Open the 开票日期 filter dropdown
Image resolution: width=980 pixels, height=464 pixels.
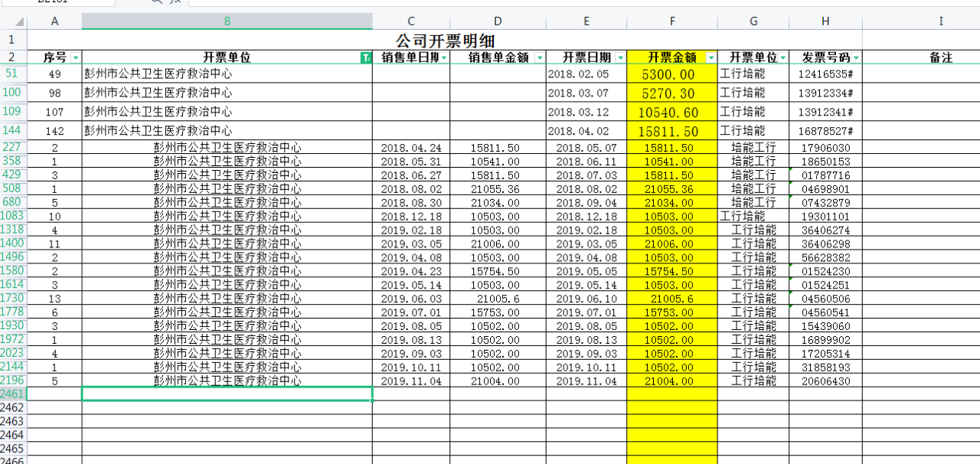[620, 58]
